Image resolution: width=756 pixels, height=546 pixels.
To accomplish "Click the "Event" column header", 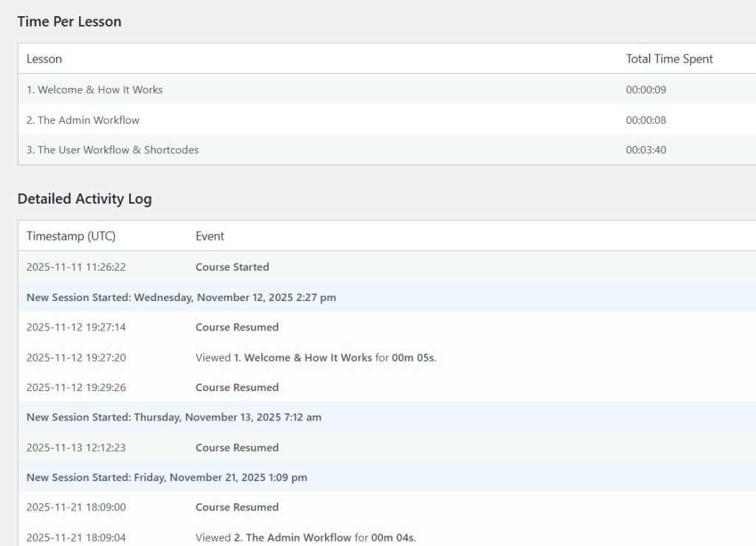I will click(210, 236).
